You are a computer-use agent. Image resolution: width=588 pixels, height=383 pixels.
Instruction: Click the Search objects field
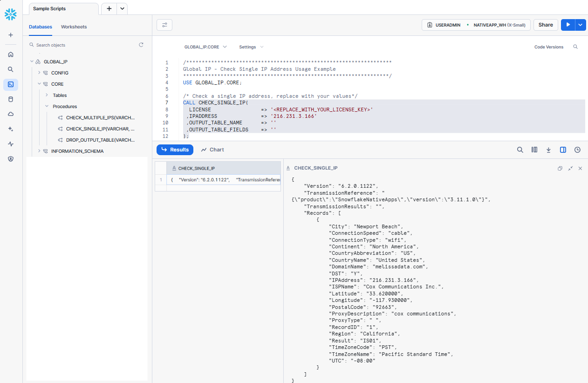click(x=83, y=45)
